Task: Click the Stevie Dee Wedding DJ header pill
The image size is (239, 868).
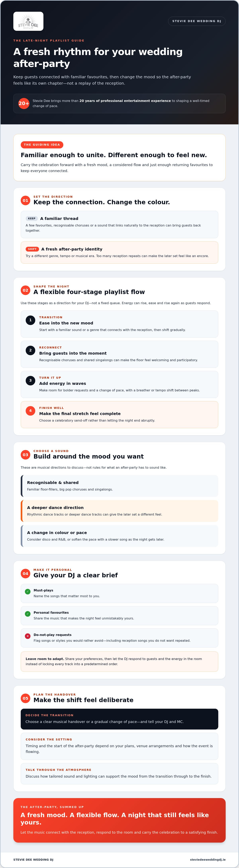Action: tap(197, 21)
